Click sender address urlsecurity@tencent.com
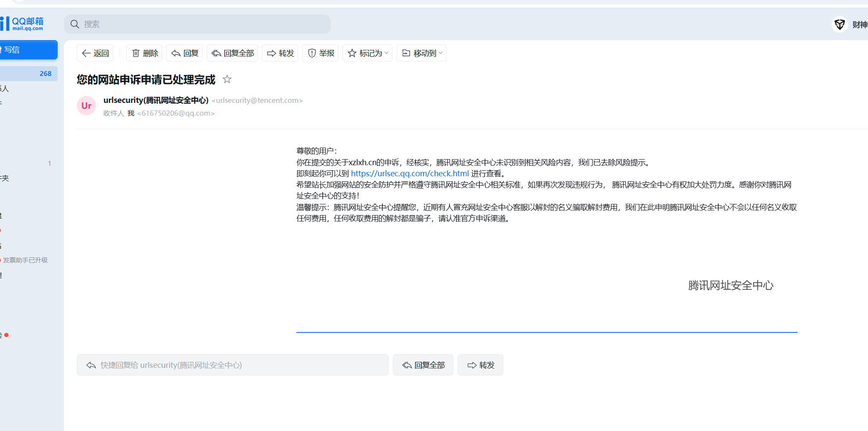Image resolution: width=868 pixels, height=431 pixels. point(257,100)
